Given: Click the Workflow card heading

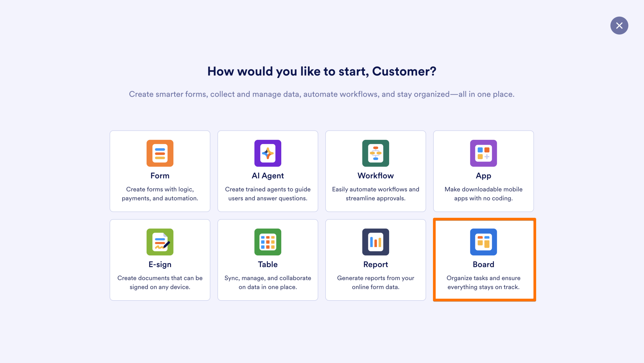Looking at the screenshot, I should point(376,176).
